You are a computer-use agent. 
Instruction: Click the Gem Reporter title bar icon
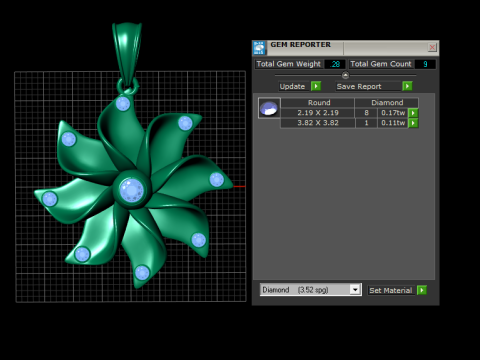[259, 48]
